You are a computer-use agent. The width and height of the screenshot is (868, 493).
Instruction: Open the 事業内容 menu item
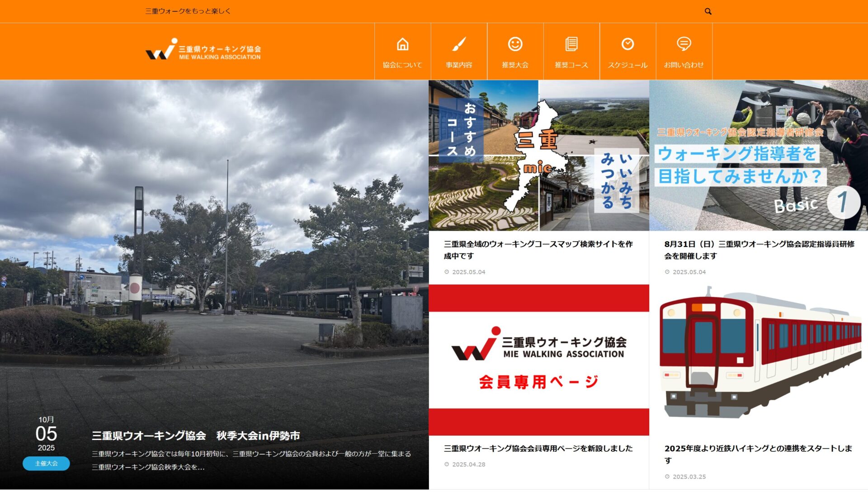459,52
